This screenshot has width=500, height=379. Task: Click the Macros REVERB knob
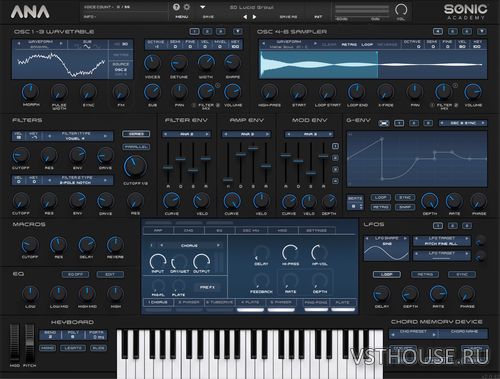point(115,245)
